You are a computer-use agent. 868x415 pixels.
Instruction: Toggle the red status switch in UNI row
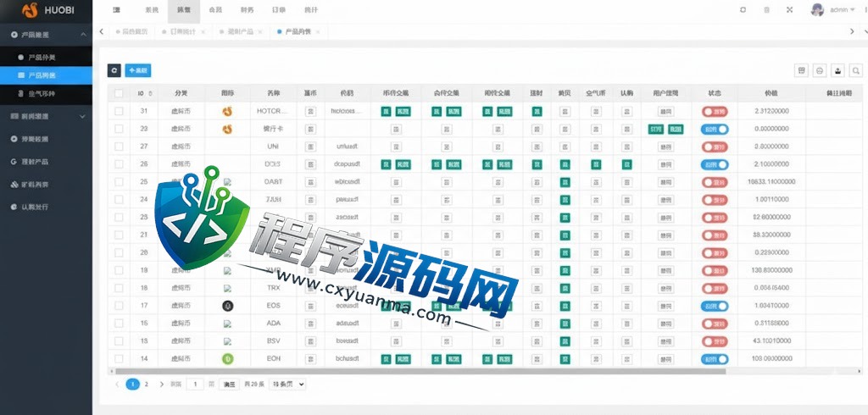(715, 147)
